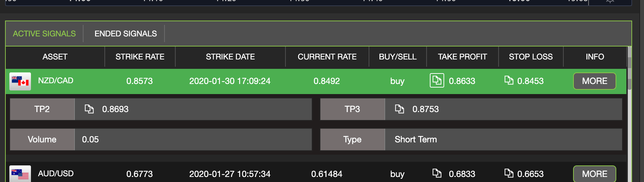
Task: Copy NZD/CAD stop loss value 0.8453
Action: (509, 80)
